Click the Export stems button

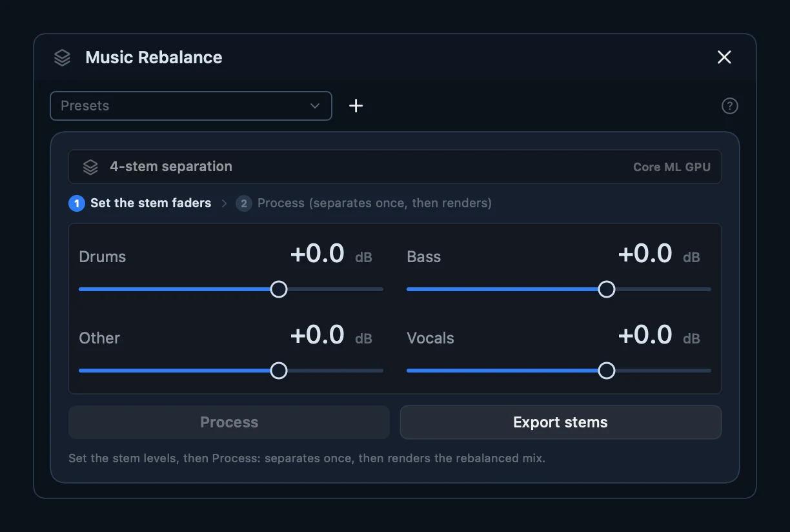click(x=561, y=422)
